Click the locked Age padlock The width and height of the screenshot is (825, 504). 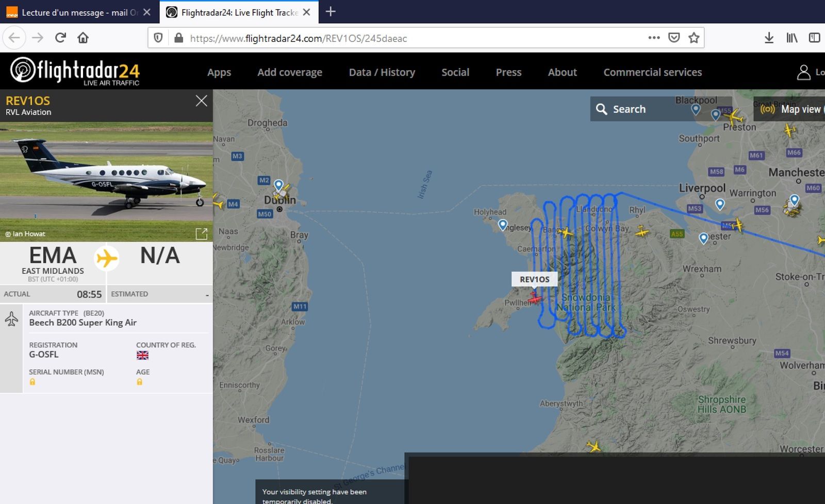(x=139, y=382)
